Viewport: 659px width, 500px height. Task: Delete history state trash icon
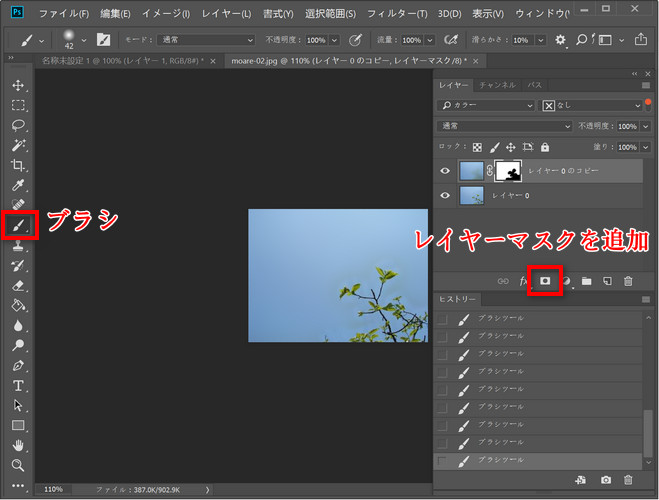tap(628, 480)
